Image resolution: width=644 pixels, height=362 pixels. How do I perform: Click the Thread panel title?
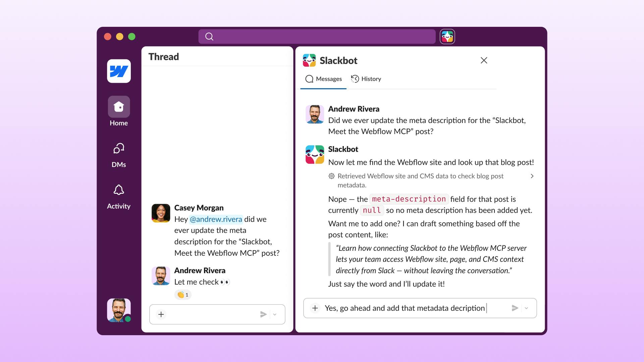click(164, 57)
